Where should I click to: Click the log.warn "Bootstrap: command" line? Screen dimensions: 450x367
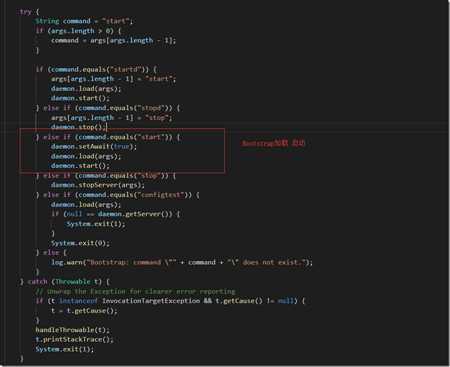tap(182, 263)
